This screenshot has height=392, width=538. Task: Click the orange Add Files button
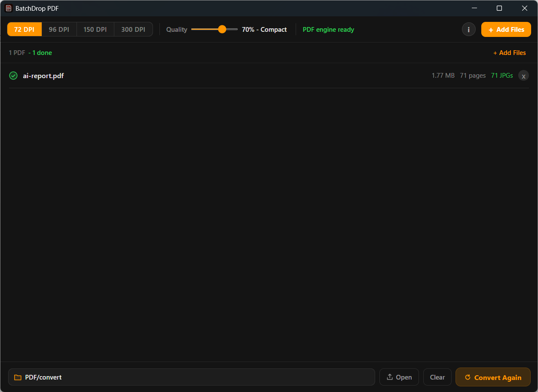pos(506,29)
